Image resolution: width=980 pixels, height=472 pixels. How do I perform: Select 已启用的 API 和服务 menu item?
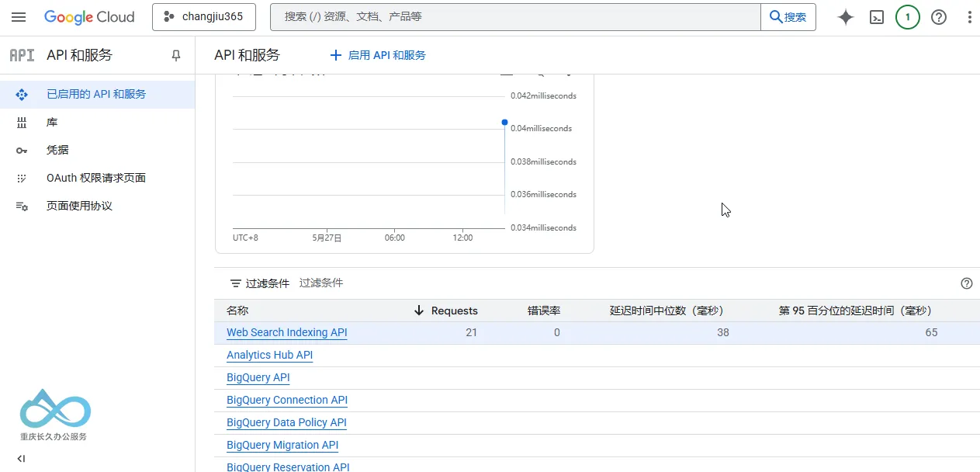pyautogui.click(x=97, y=94)
